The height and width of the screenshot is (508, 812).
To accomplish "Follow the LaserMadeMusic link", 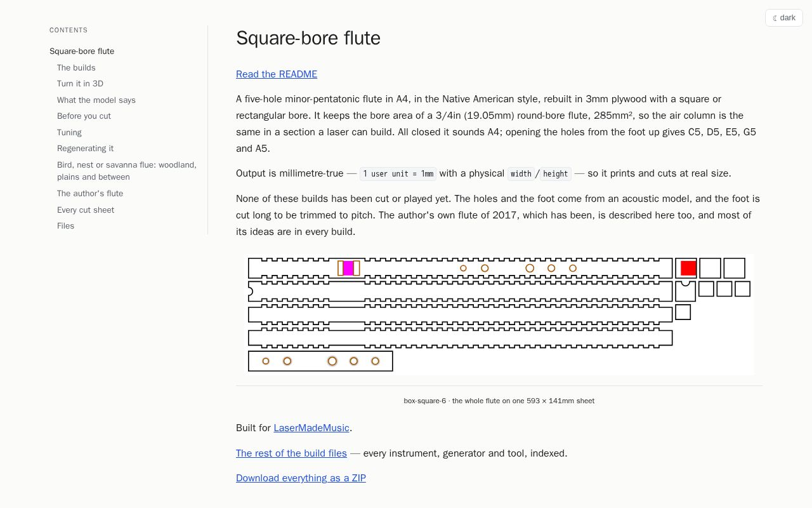I will pos(311,428).
